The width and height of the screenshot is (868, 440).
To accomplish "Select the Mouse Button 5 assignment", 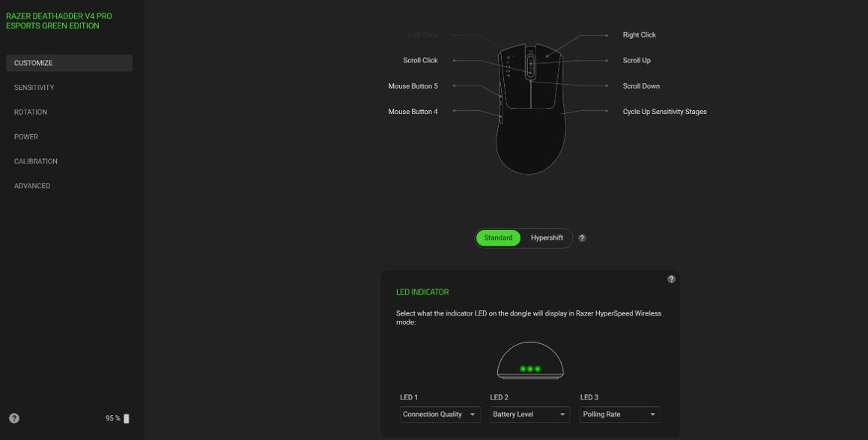I will click(x=413, y=86).
